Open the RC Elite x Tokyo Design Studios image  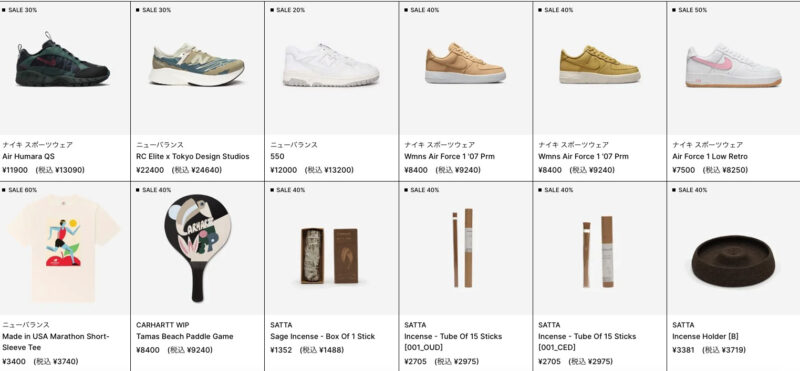pos(196,65)
